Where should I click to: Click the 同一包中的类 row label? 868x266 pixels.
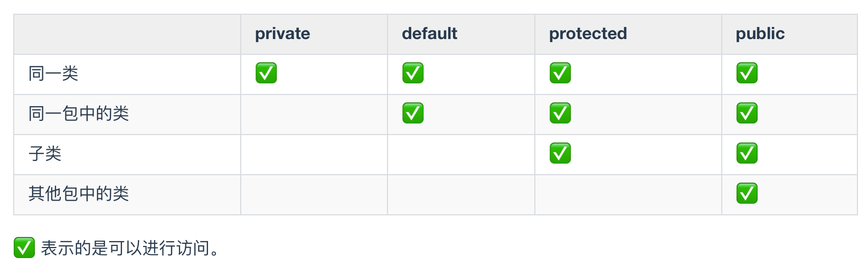(79, 113)
